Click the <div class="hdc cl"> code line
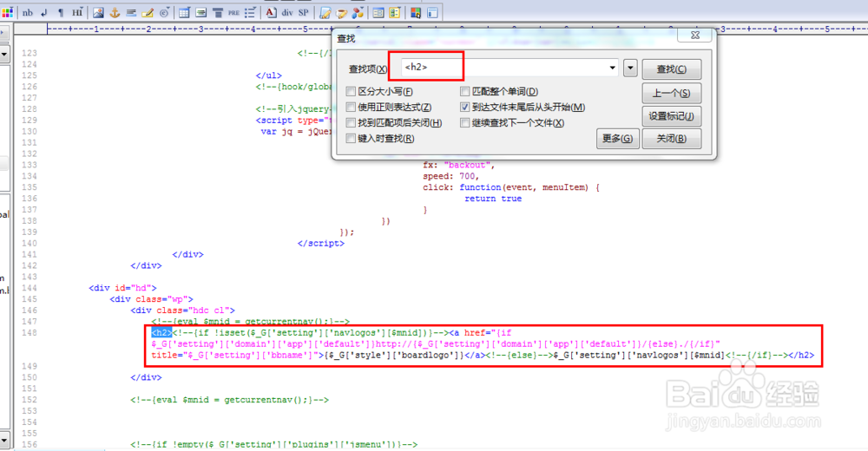 (x=182, y=310)
